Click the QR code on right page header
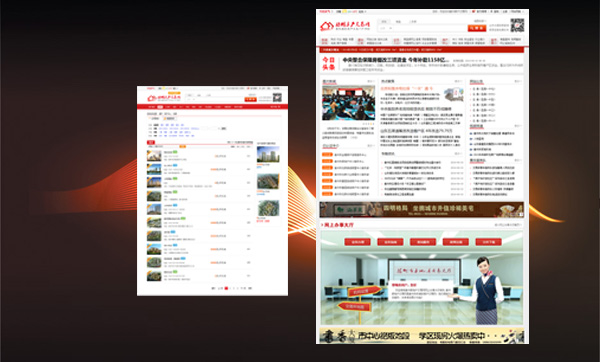Screen dimensions: 600x362 (517, 25)
